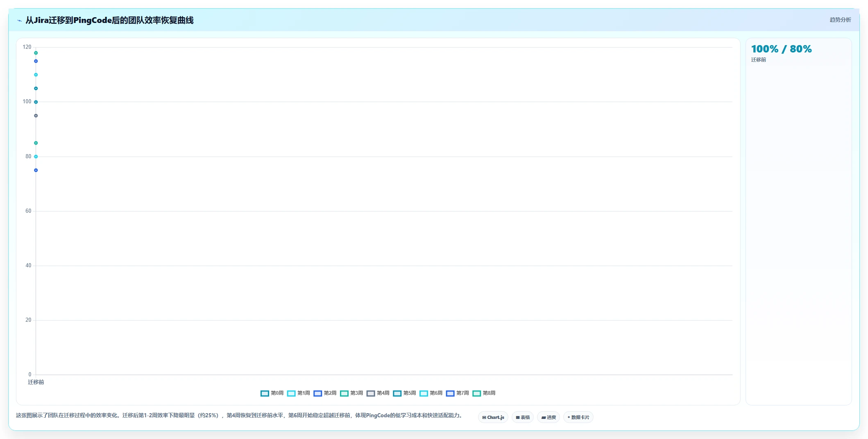This screenshot has width=868, height=439.
Task: Toggle the 第0周 legend series
Action: tap(272, 393)
